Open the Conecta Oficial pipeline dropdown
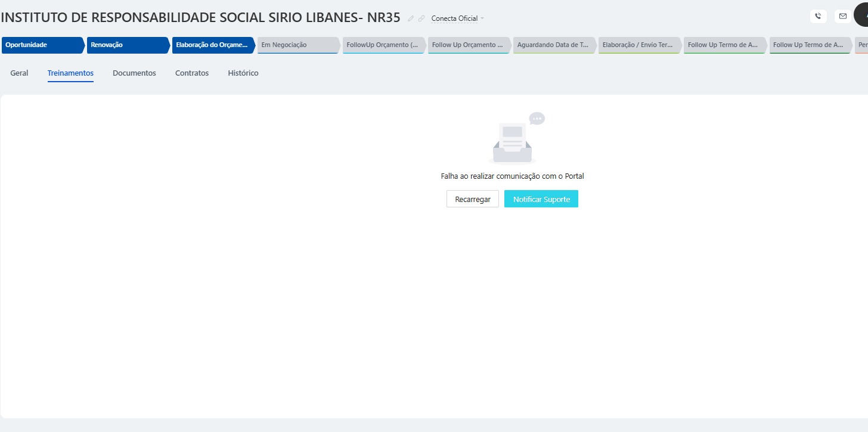Viewport: 868px width, 432px height. (x=457, y=18)
